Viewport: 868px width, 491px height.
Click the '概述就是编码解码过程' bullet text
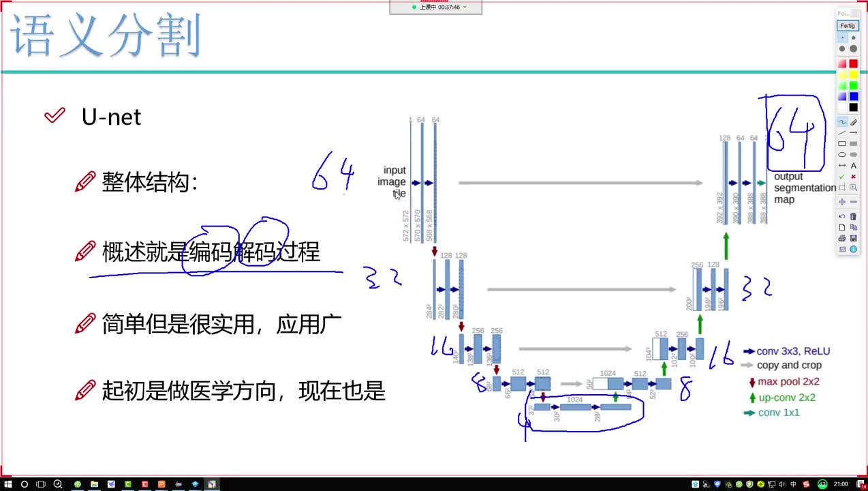pos(211,252)
